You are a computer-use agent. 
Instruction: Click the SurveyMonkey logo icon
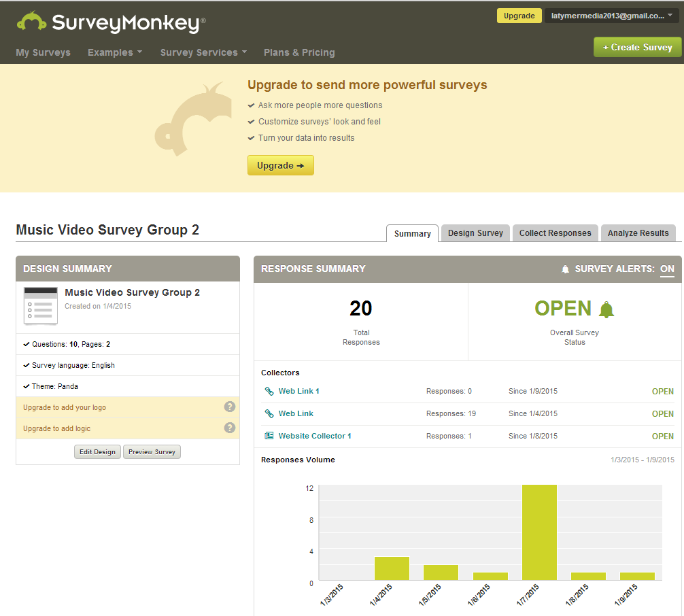pos(31,21)
